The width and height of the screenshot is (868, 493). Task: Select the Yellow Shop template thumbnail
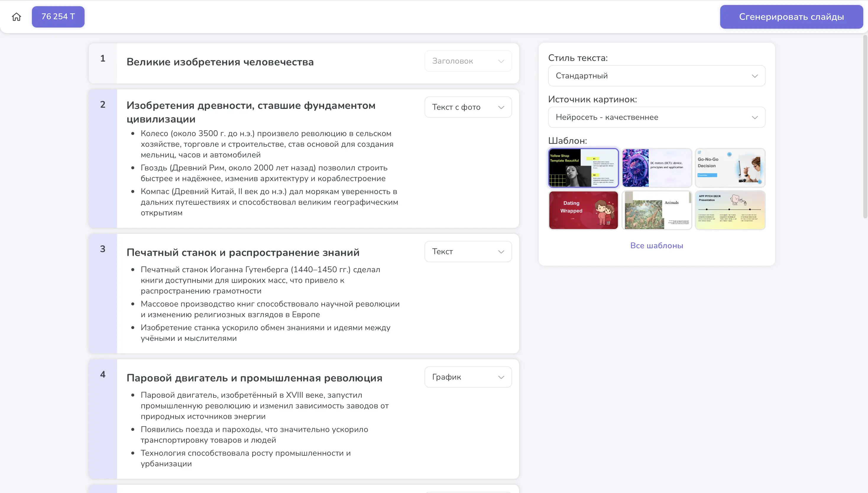583,168
